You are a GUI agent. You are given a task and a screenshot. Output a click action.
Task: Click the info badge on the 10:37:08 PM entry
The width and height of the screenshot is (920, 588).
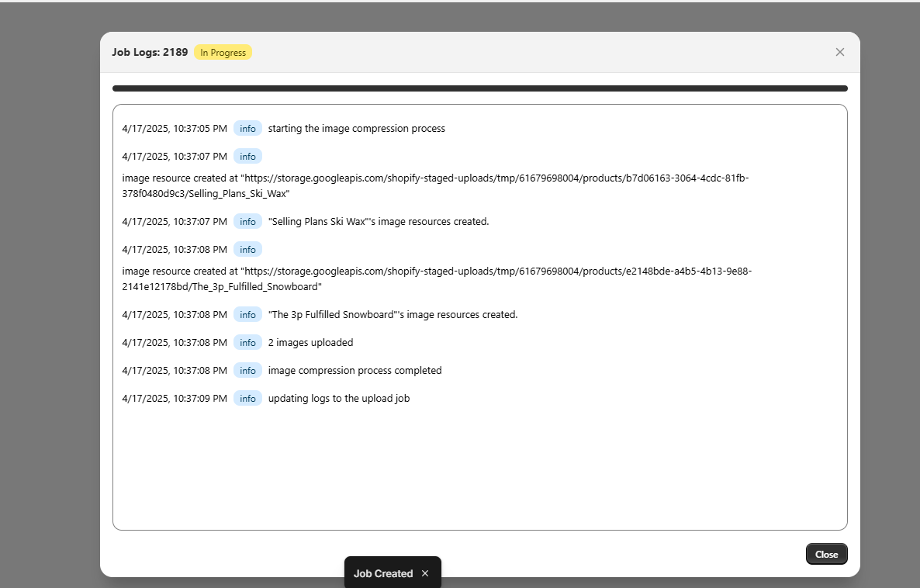(247, 249)
